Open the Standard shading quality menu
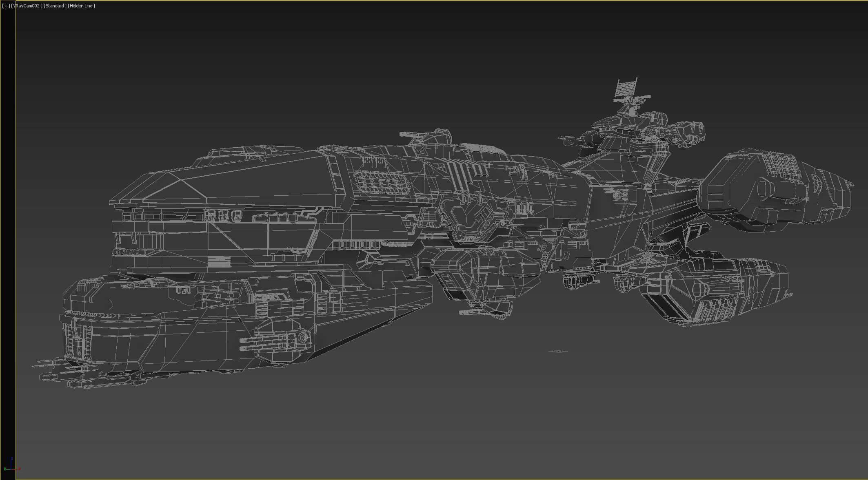The height and width of the screenshot is (480, 868). point(55,6)
